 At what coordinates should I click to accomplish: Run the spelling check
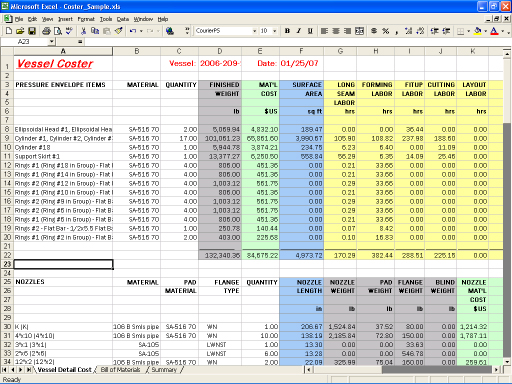pos(69,31)
